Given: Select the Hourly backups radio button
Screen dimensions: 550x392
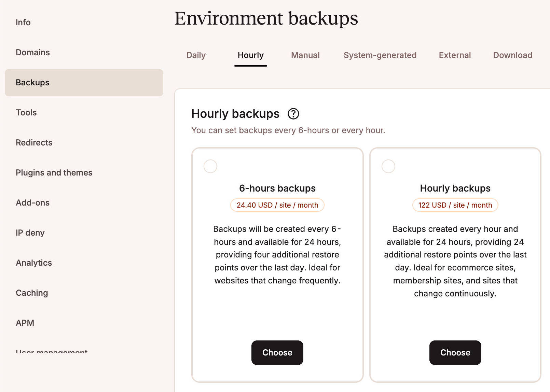Looking at the screenshot, I should (x=388, y=166).
